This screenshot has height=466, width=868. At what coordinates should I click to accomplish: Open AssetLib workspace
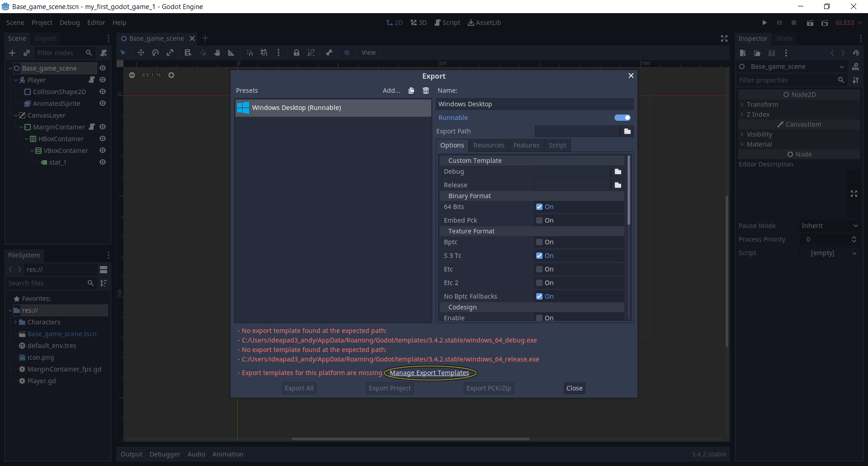(484, 23)
